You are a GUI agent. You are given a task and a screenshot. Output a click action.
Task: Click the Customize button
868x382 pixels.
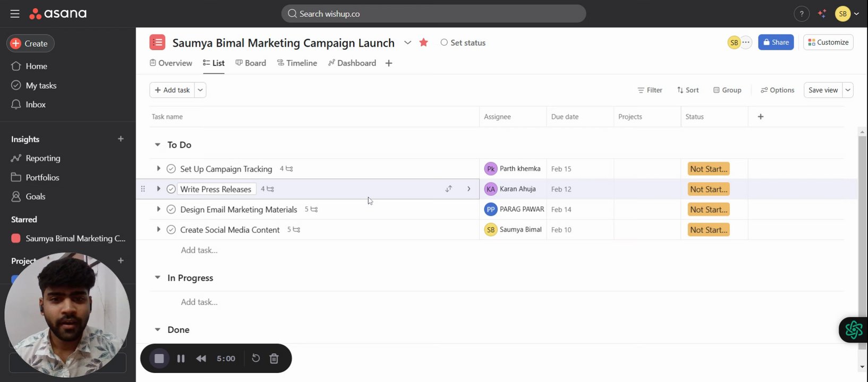(828, 42)
